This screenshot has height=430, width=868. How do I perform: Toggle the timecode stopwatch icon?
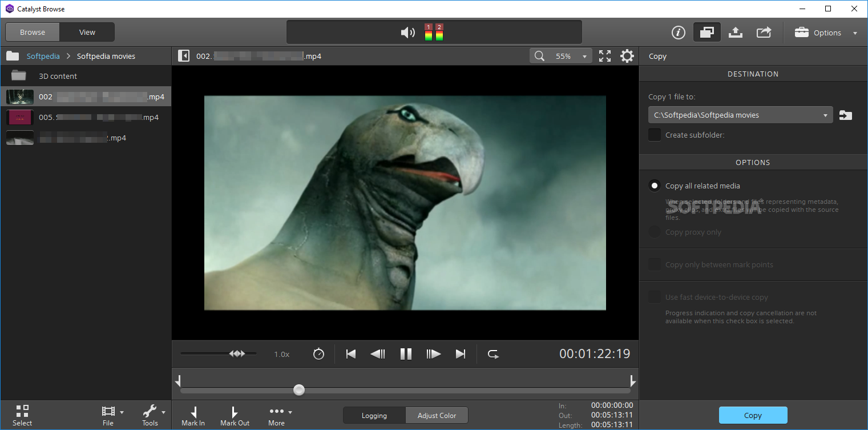pos(319,354)
